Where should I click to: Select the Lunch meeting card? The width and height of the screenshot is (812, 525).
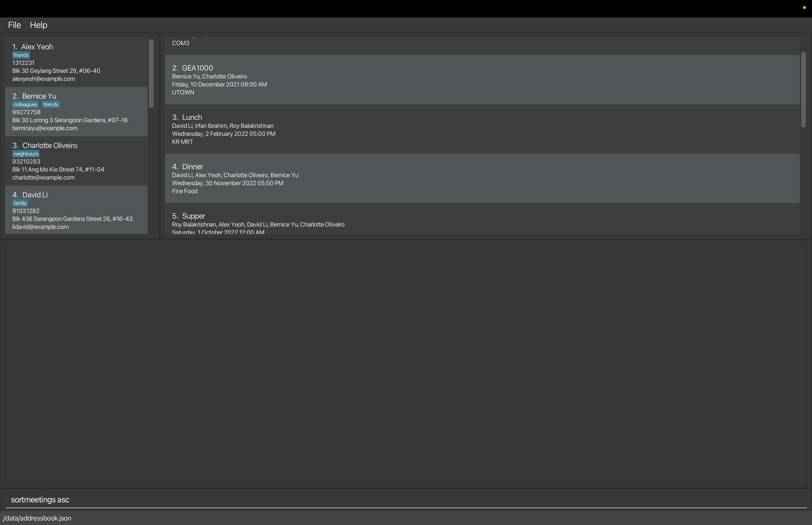click(x=482, y=129)
